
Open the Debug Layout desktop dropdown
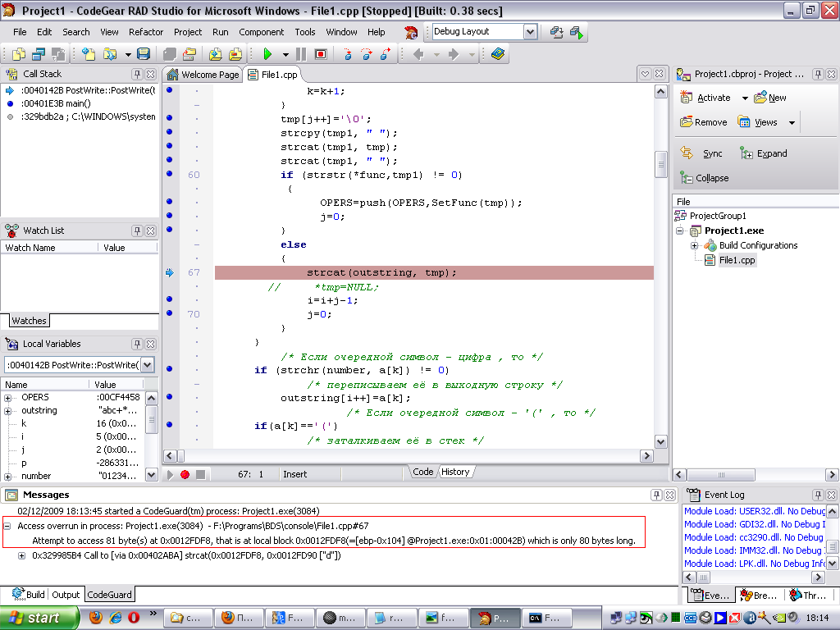529,32
